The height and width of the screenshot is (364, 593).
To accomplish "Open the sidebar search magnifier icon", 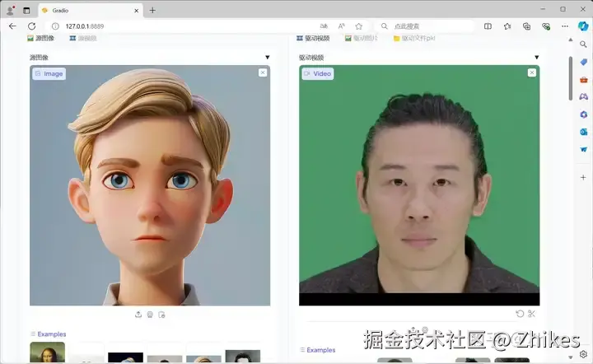I will coord(583,44).
